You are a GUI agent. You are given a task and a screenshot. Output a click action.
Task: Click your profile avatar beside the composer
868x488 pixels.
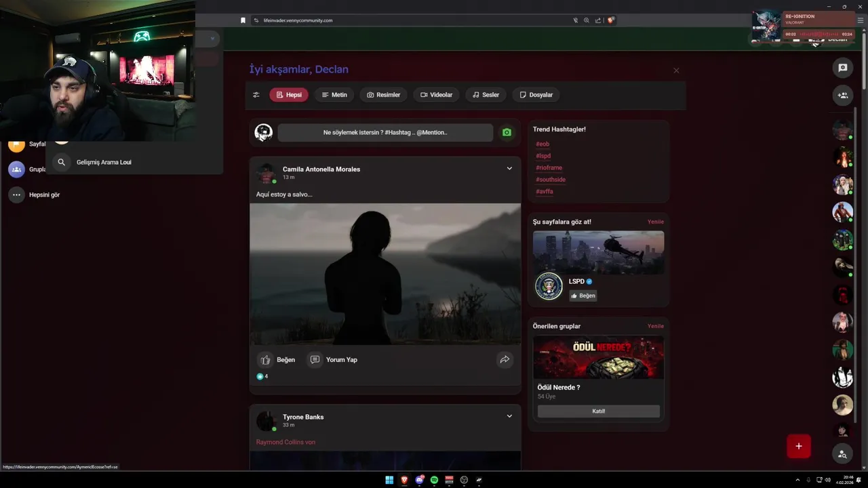263,132
